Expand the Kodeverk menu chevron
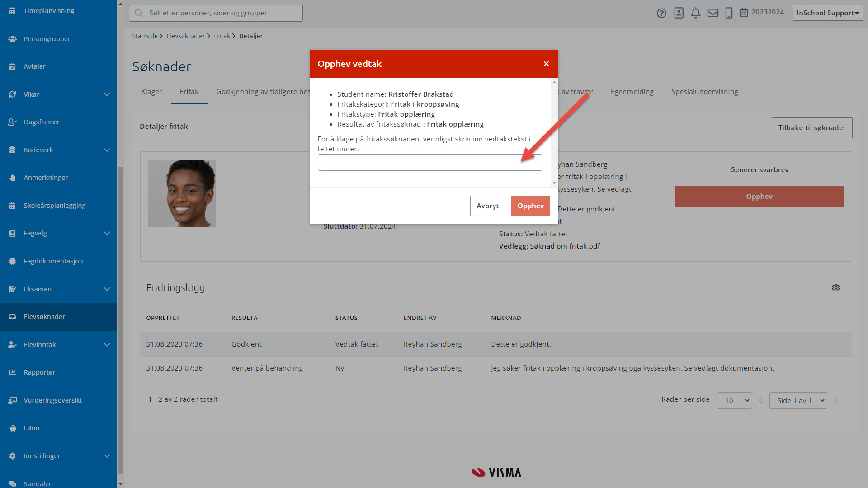Screen dimensions: 868x488 107,150
